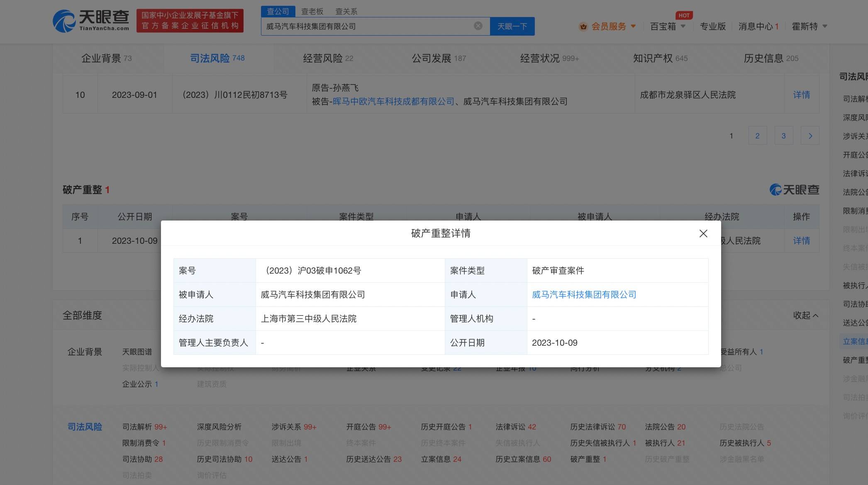Click the 天眼查 logo

[90, 21]
